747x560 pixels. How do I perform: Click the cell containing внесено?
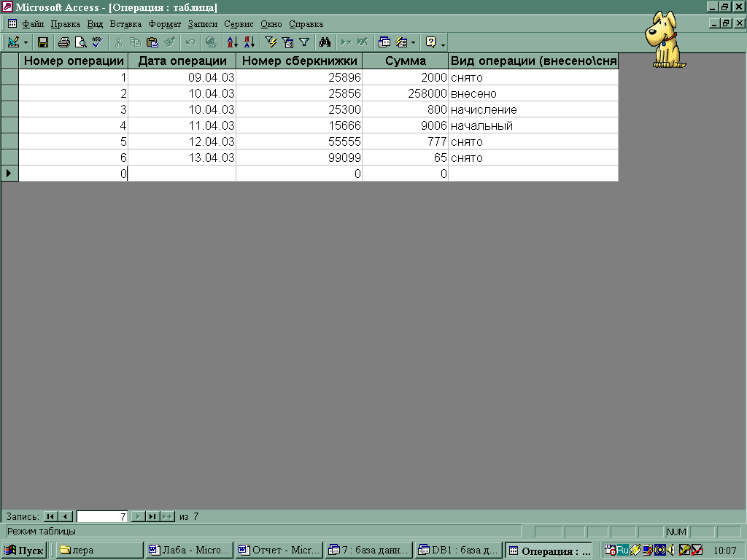(x=533, y=93)
